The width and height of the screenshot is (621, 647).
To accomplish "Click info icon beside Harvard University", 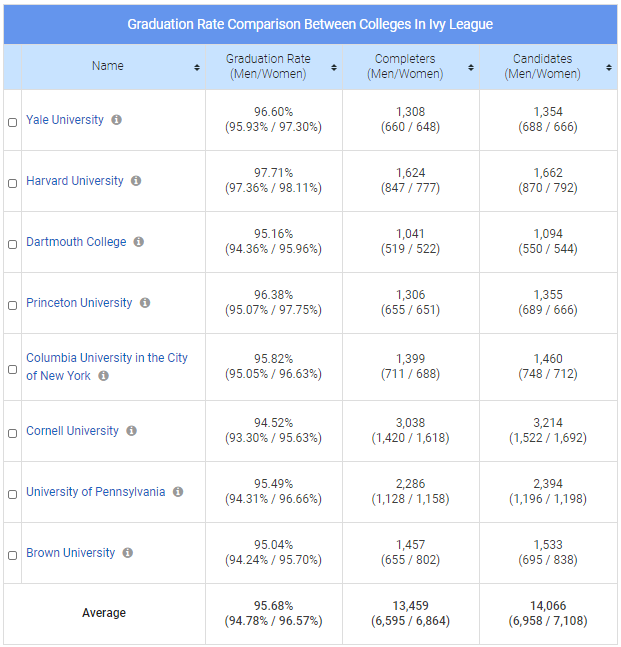I will 136,181.
